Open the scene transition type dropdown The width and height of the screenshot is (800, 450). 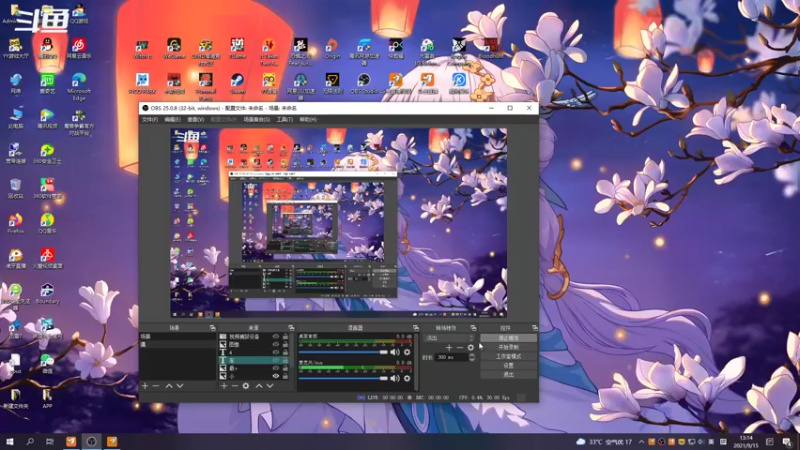point(450,338)
